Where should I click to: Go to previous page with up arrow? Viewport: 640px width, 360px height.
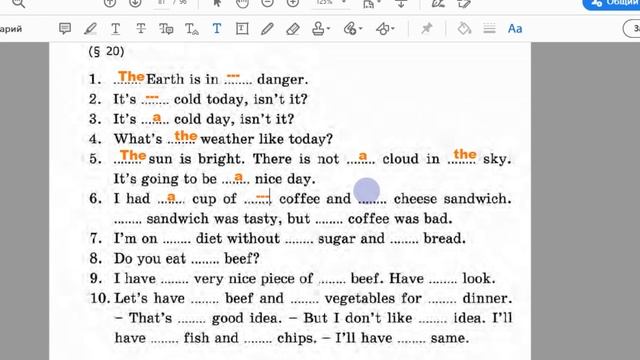[x=110, y=3]
